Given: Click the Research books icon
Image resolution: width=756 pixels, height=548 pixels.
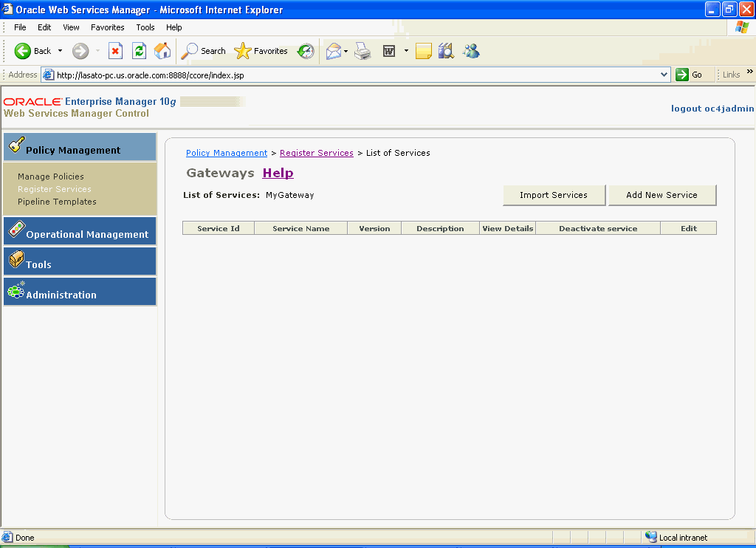Looking at the screenshot, I should click(x=447, y=51).
